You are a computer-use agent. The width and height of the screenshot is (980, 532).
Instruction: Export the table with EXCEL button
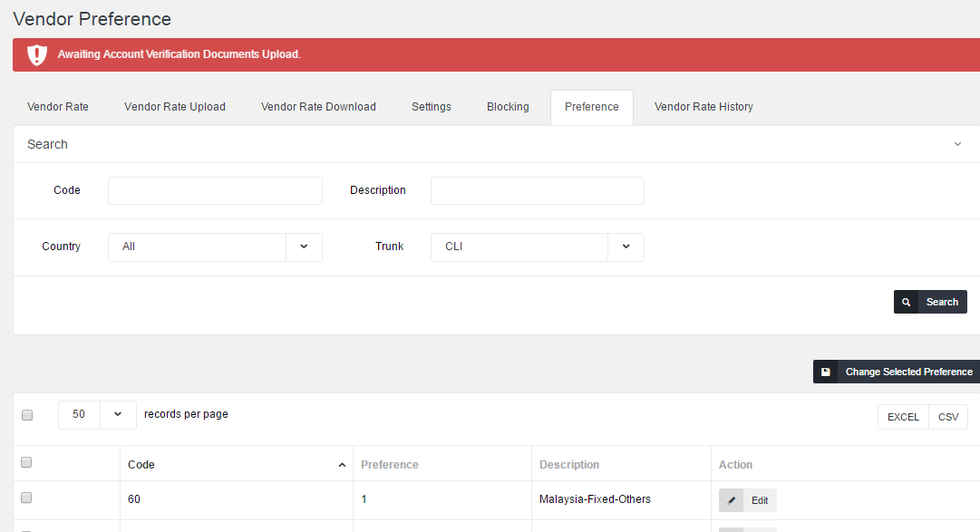[902, 417]
